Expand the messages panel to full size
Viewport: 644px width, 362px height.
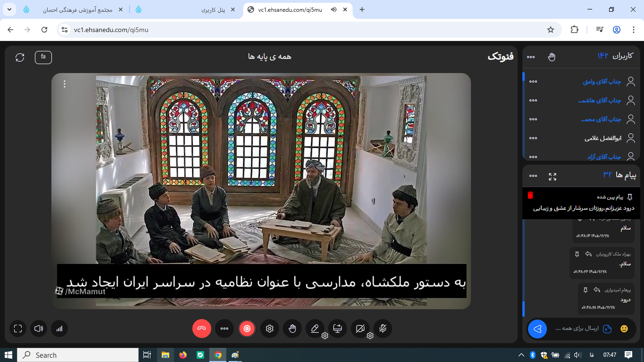553,176
